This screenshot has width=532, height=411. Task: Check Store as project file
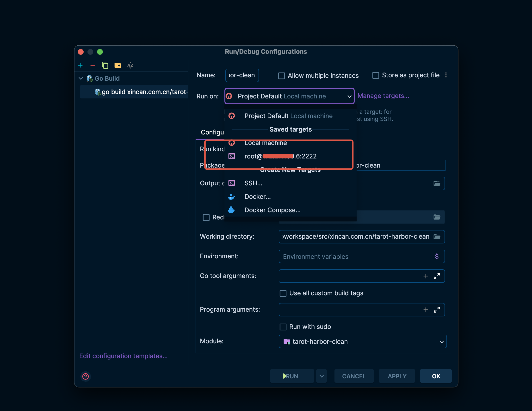tap(376, 75)
